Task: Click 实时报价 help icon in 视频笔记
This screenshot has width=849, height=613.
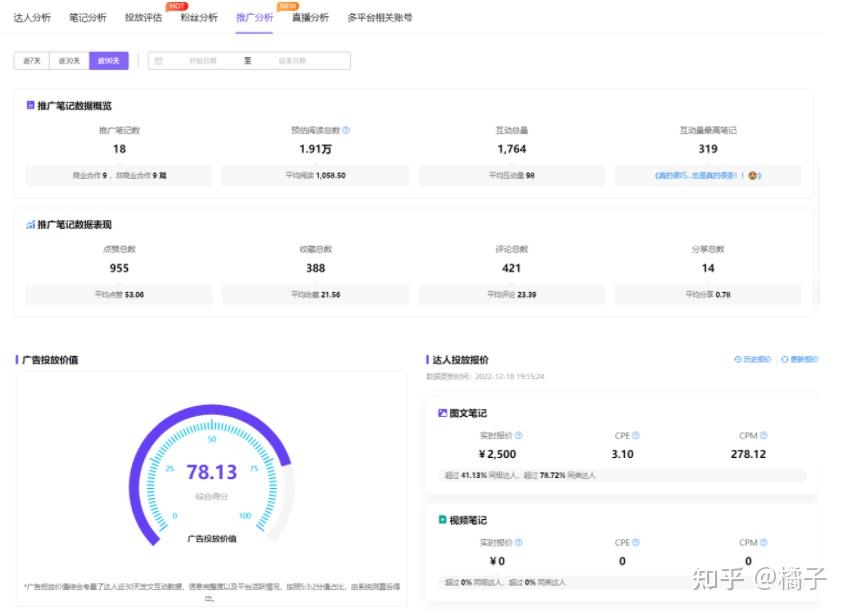Action: click(519, 542)
